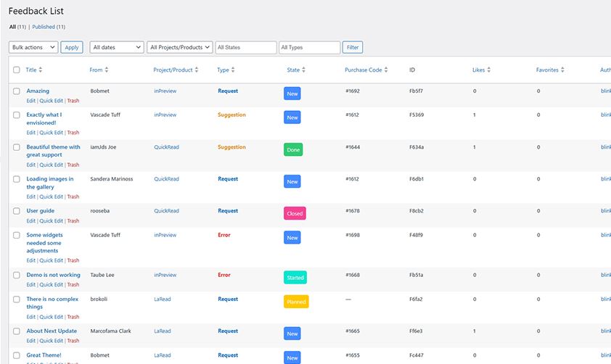Trash 'Loading images in the gallery'
The height and width of the screenshot is (364, 611).
click(73, 197)
